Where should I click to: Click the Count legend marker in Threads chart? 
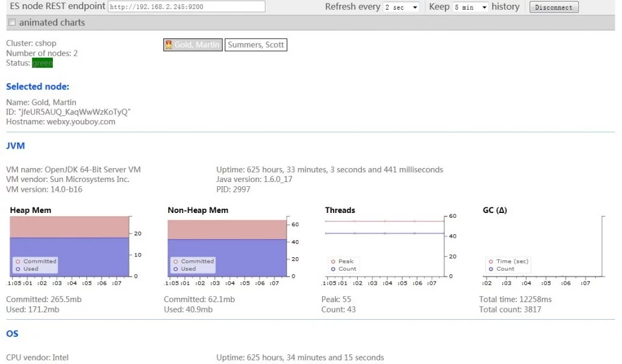pyautogui.click(x=333, y=269)
